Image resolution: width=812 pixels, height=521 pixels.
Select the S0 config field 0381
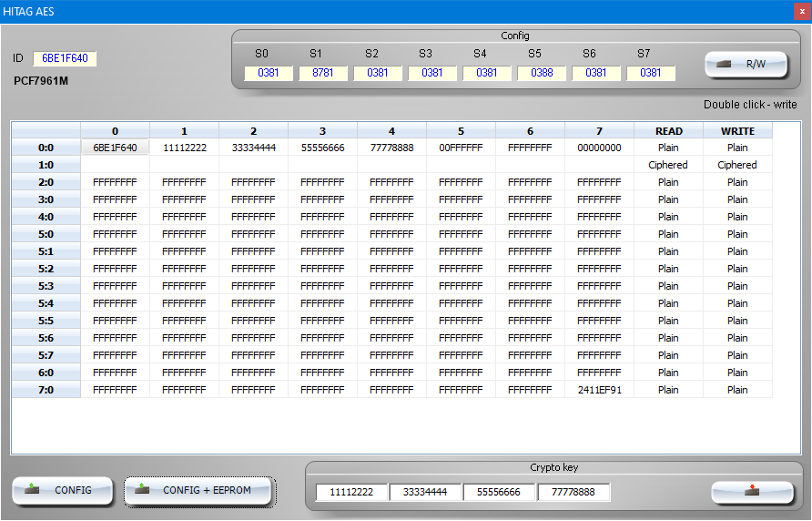pos(269,73)
